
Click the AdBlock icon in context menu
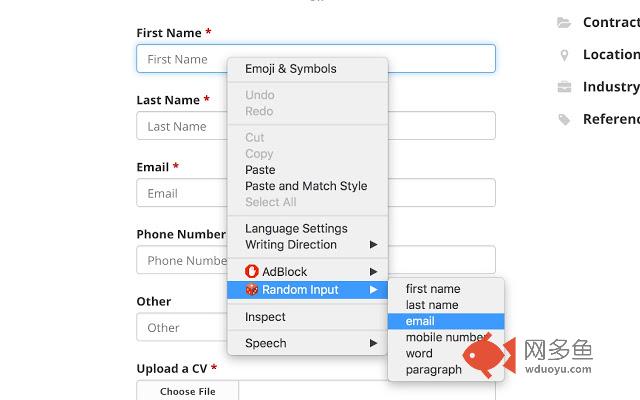(x=252, y=271)
